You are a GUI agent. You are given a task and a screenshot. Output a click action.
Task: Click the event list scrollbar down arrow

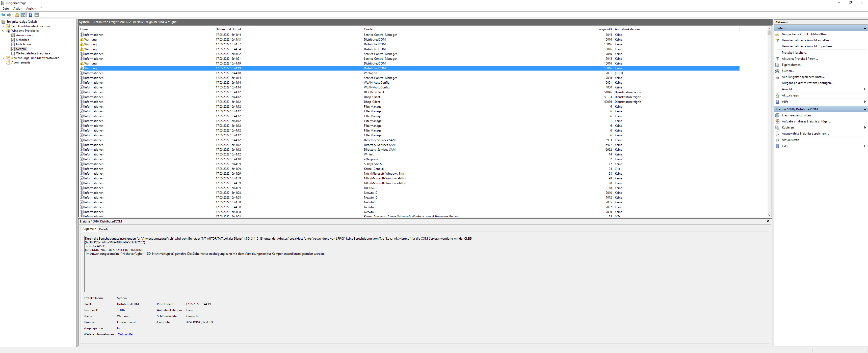tap(769, 215)
